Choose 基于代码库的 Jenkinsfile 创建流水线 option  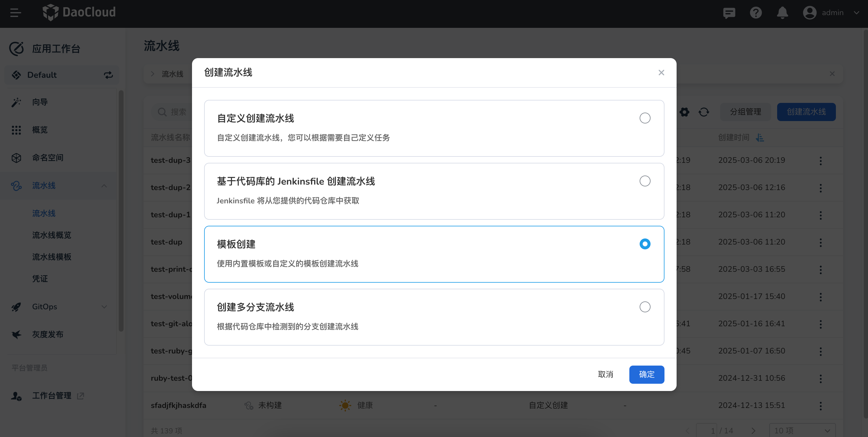(x=645, y=181)
